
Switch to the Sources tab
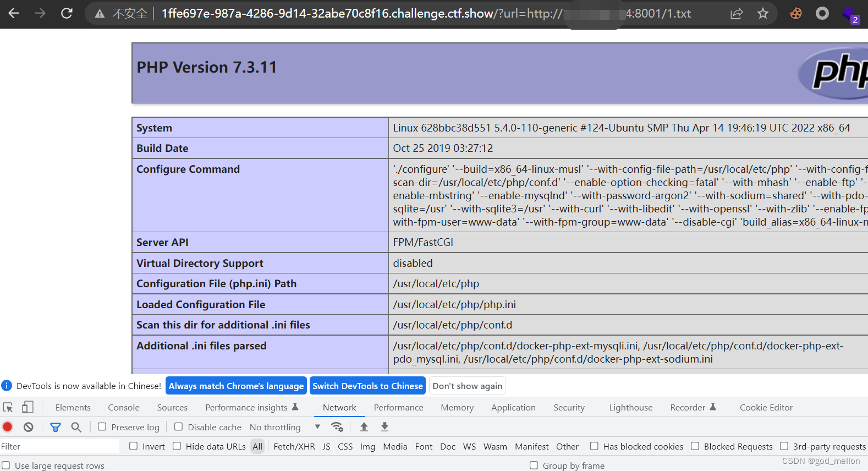coord(172,408)
